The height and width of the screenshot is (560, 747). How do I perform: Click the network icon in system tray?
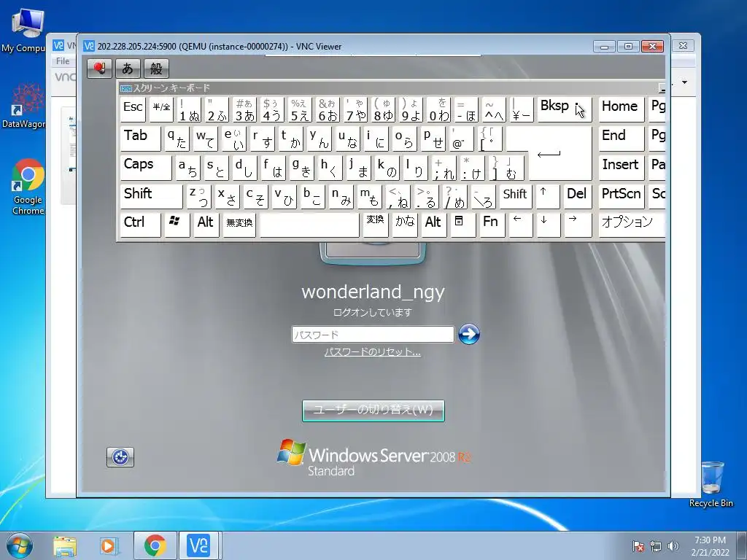pos(656,546)
